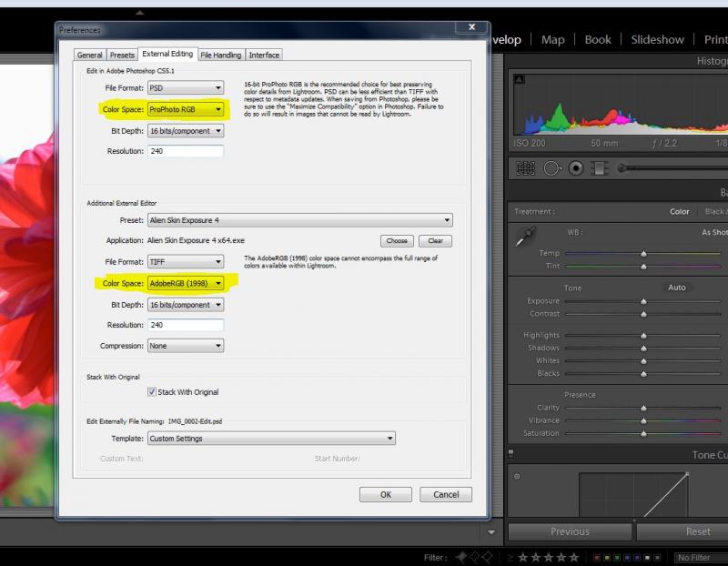Toggle the Tone Curve panel on/off switch

(511, 453)
